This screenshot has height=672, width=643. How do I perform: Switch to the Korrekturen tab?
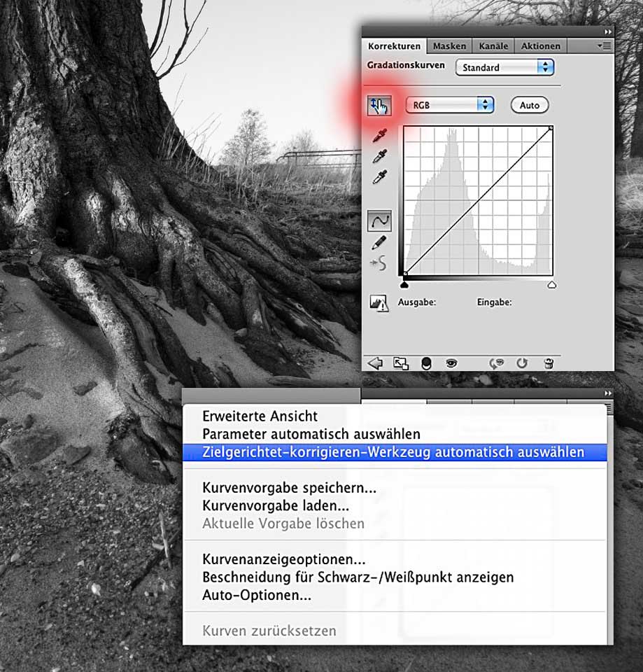[394, 46]
